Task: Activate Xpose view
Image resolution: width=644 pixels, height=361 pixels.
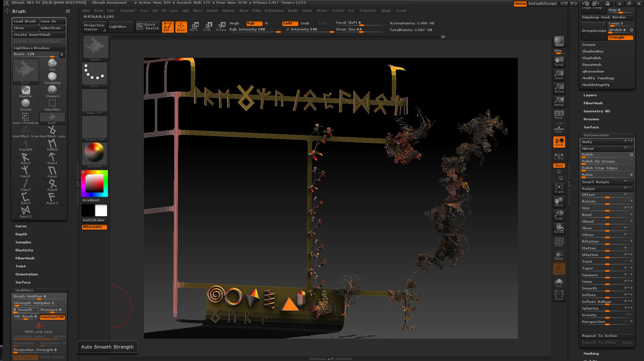Action: pos(559,295)
